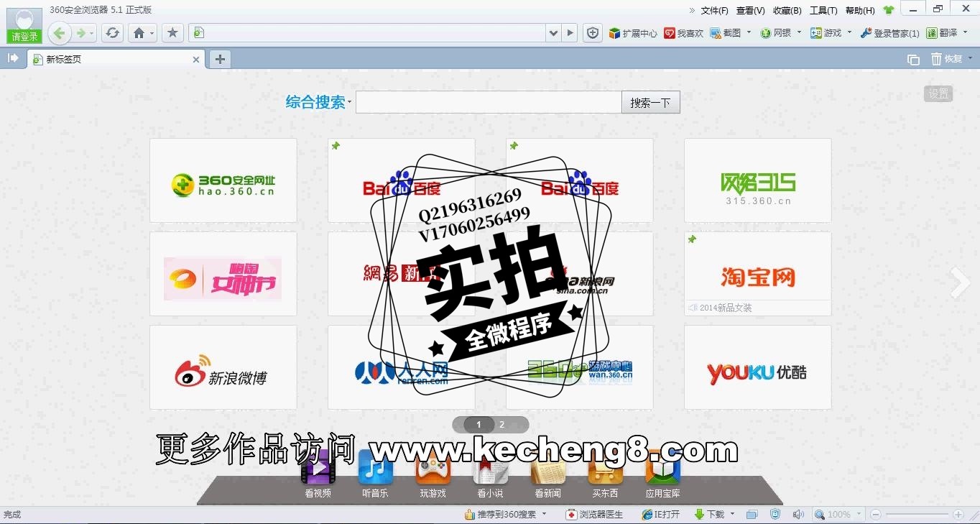The image size is (980, 524).
Task: Expand the 网银 dropdown arrow
Action: [799, 32]
